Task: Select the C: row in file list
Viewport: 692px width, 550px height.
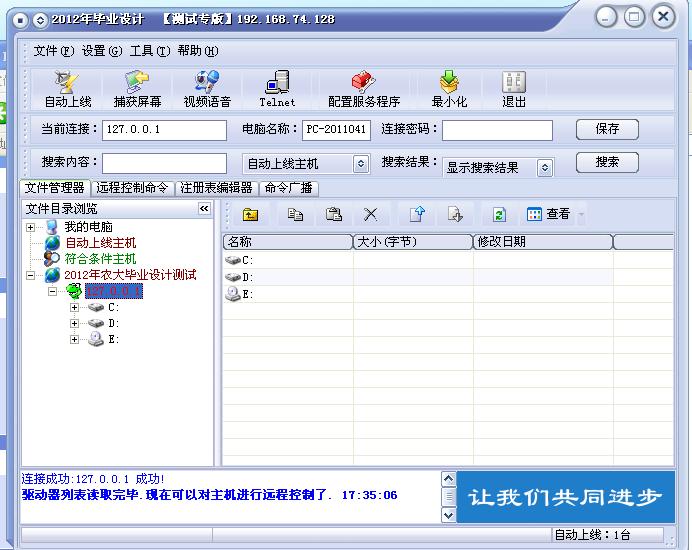Action: pos(448,260)
